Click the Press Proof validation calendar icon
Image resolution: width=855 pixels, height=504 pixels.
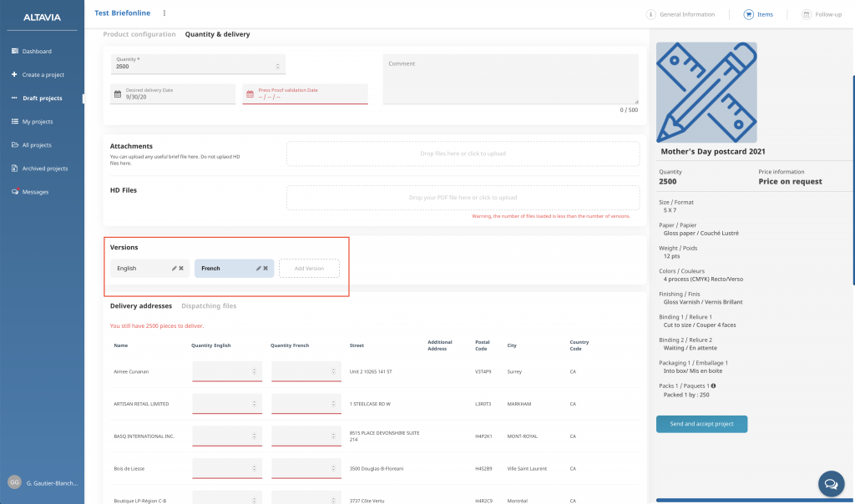(x=250, y=94)
